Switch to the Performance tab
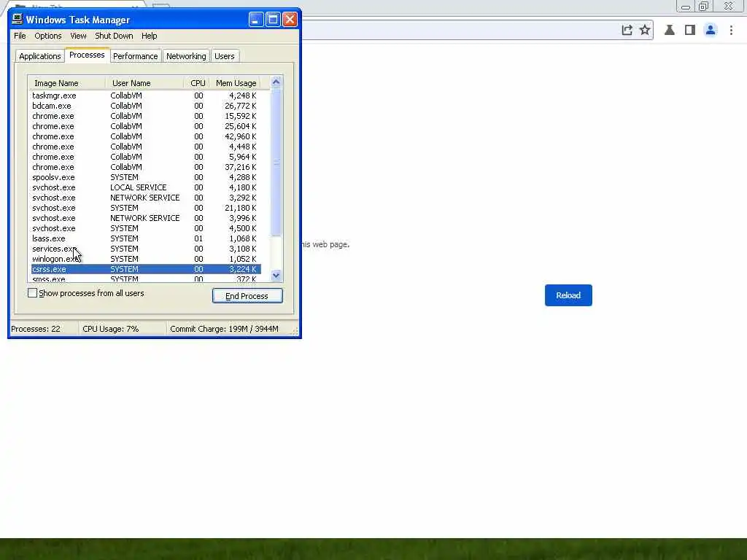The height and width of the screenshot is (560, 747). tap(135, 56)
